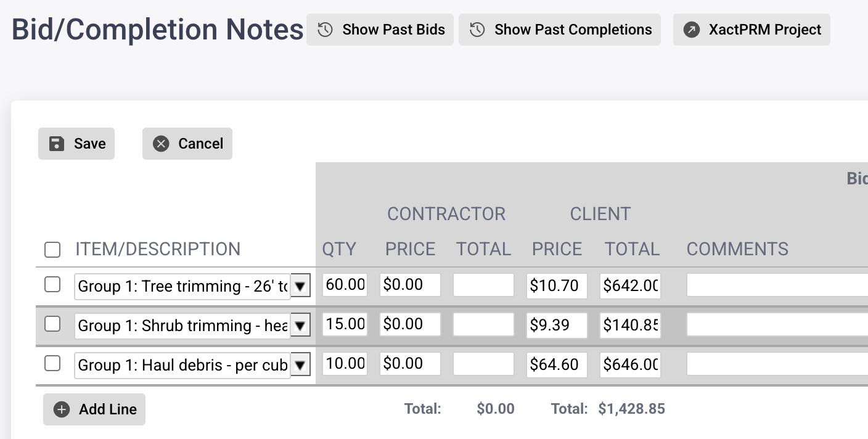Expand the Shrub trimming item dropdown
The image size is (868, 439).
[300, 326]
